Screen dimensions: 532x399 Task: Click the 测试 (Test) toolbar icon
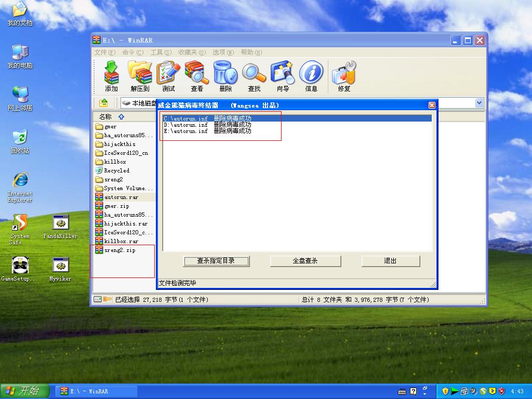click(x=168, y=76)
